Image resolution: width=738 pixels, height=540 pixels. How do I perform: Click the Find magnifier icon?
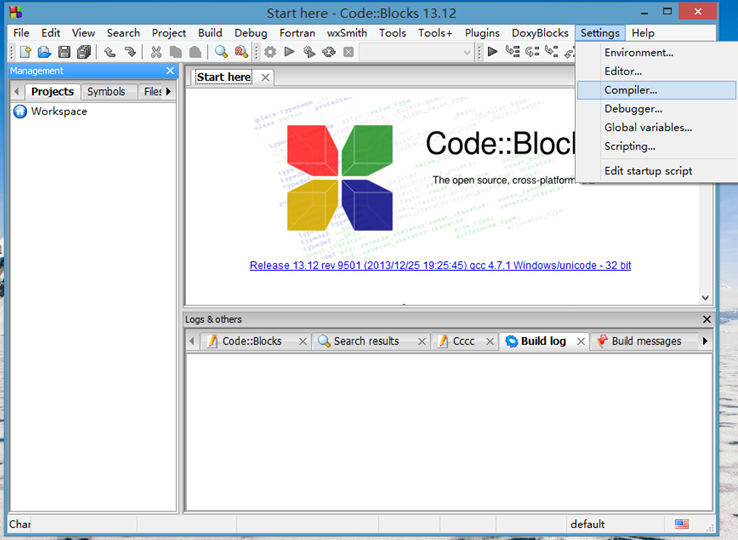pos(221,52)
